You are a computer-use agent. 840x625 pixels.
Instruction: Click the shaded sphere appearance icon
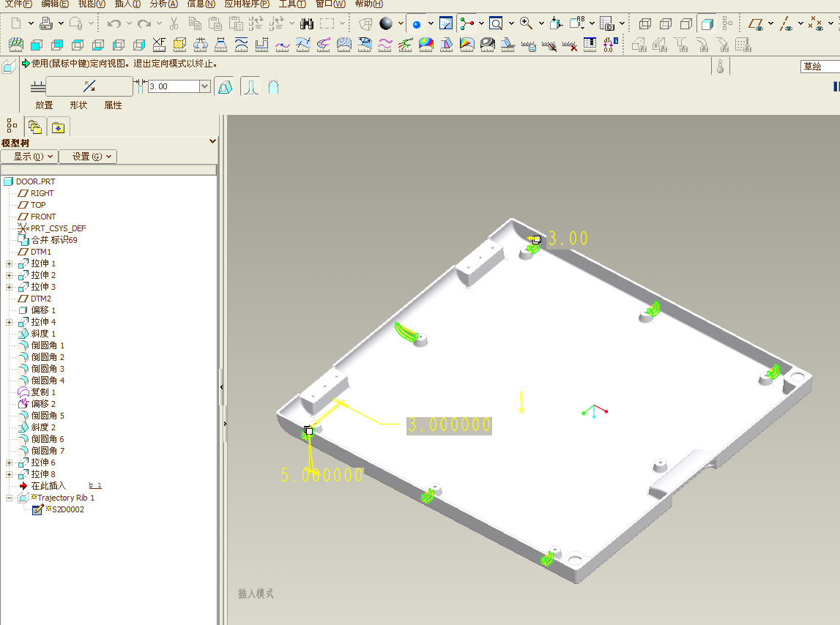pos(386,23)
